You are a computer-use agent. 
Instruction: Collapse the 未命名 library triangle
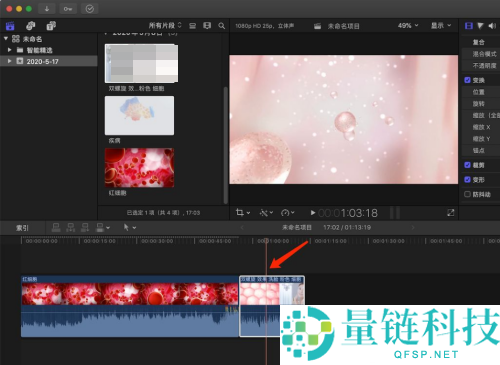[x=6, y=39]
